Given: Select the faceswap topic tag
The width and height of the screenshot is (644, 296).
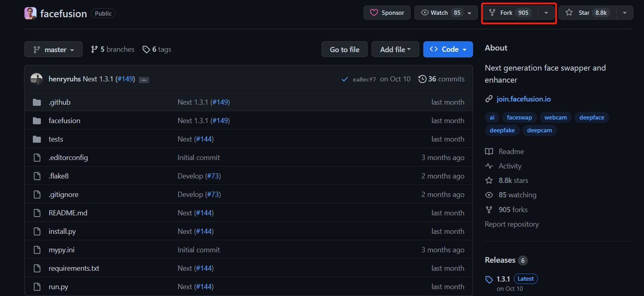Looking at the screenshot, I should (x=519, y=118).
